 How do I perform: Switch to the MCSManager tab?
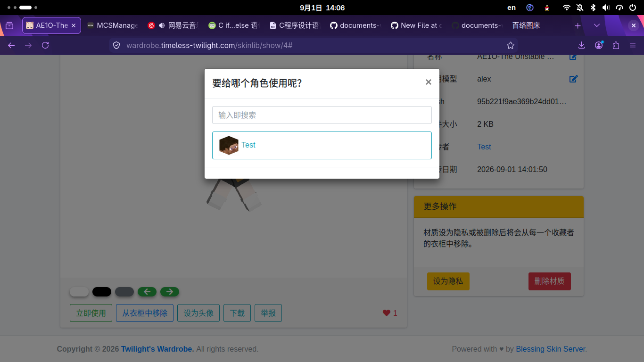click(113, 25)
